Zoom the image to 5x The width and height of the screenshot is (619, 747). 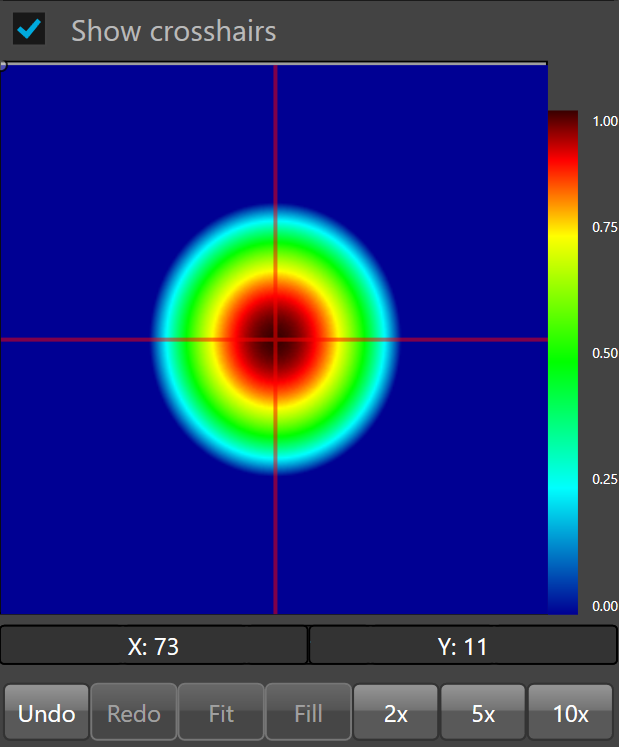[x=483, y=713]
